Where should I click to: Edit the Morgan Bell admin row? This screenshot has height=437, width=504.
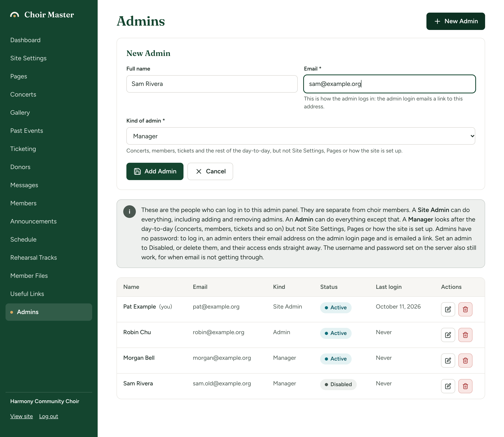pos(448,360)
